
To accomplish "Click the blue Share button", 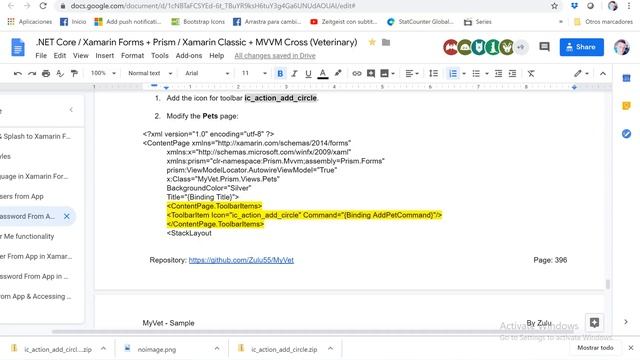I will tap(581, 47).
